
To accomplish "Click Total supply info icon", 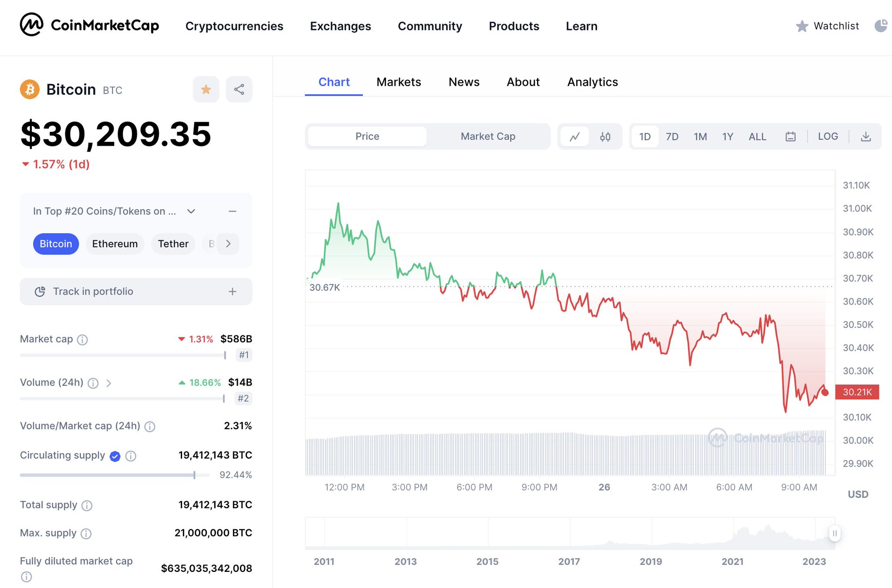I will 87,505.
